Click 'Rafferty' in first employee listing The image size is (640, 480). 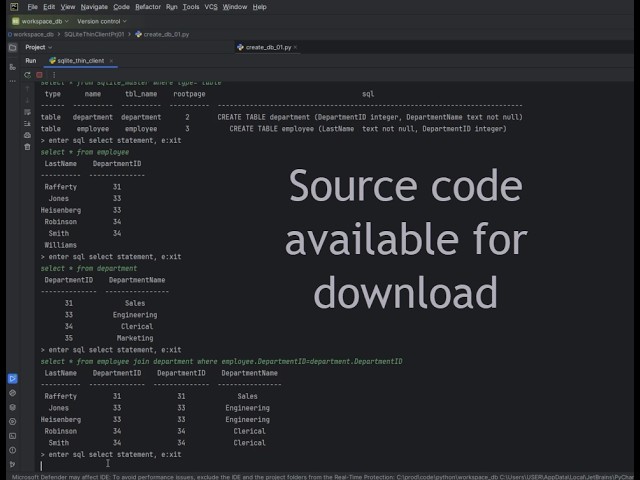[x=60, y=187]
